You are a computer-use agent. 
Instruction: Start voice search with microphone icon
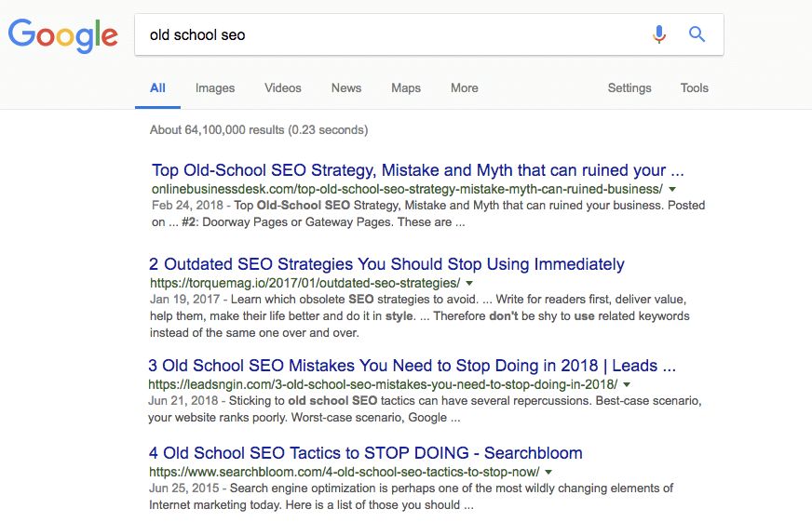(x=658, y=34)
